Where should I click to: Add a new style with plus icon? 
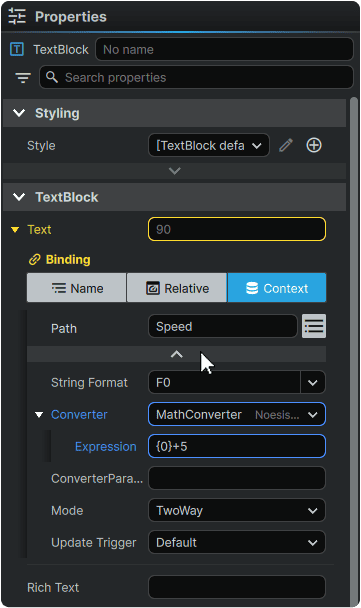coord(314,145)
